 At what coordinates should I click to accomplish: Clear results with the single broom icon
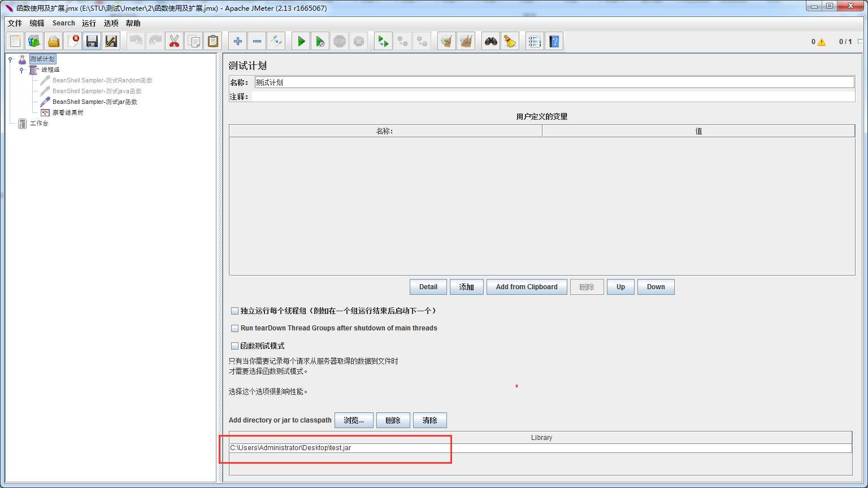coord(447,41)
